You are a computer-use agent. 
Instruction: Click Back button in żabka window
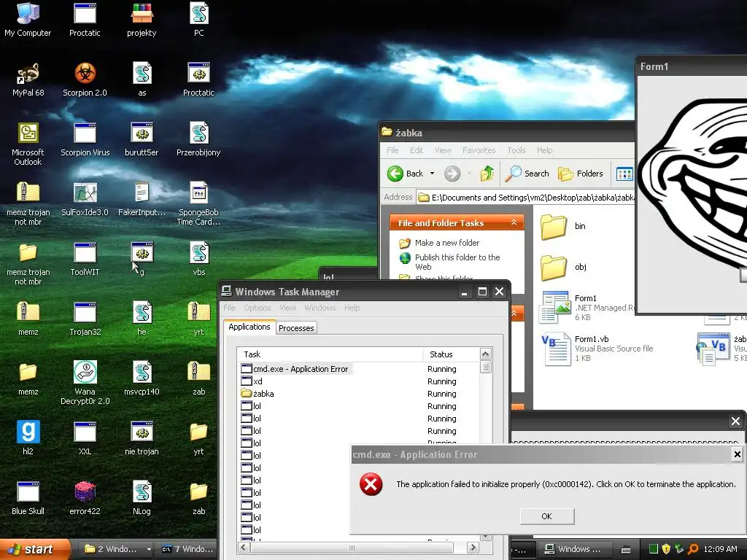406,174
